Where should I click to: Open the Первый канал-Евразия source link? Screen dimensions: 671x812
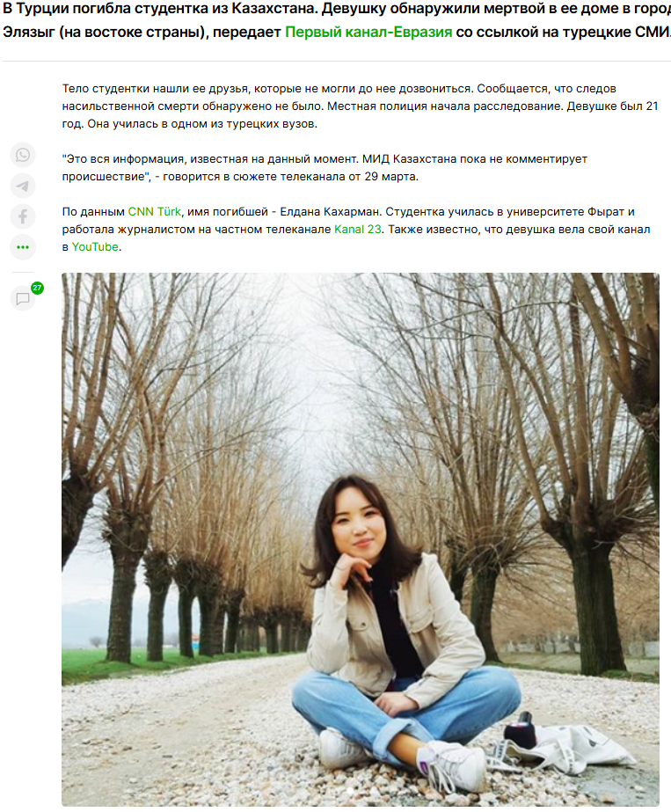[x=368, y=32]
